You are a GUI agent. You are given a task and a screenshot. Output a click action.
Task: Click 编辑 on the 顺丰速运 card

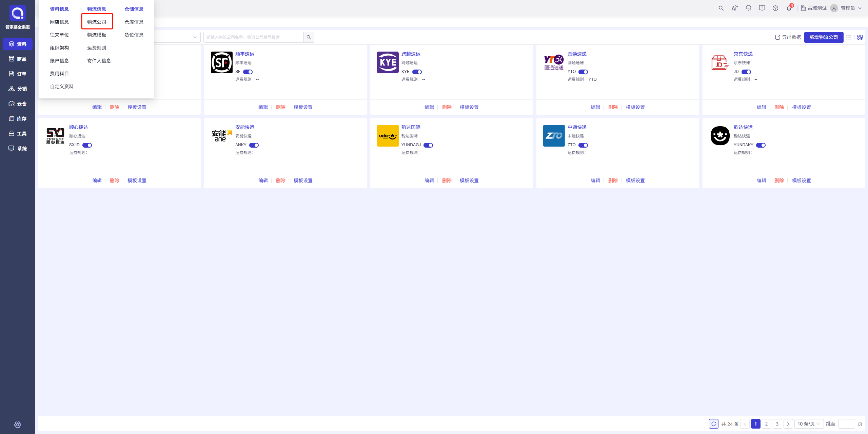(263, 107)
